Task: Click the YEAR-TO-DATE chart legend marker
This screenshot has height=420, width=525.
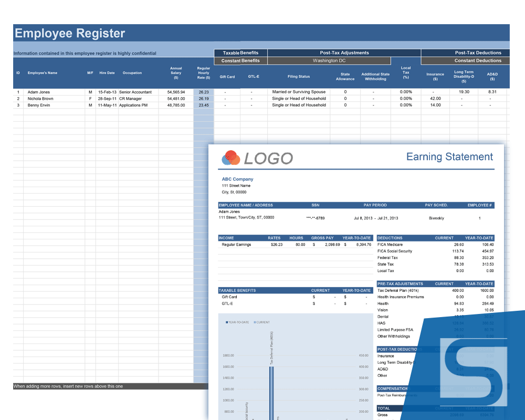Action: [x=227, y=322]
